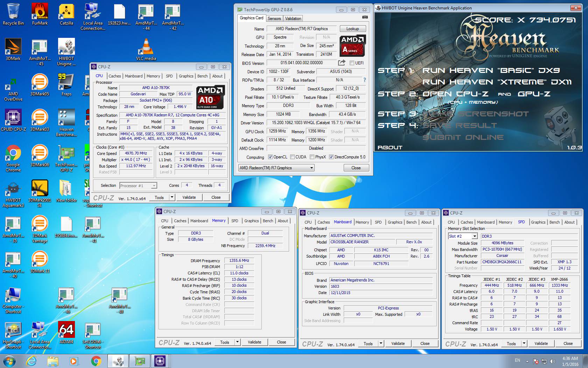The image size is (588, 368).
Task: Open the HWBOT Aquamark3 desktop icon
Action: [13, 193]
